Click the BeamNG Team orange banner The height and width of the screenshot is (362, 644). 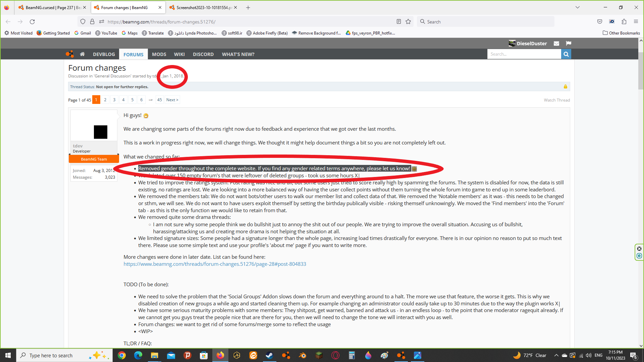coord(94,159)
